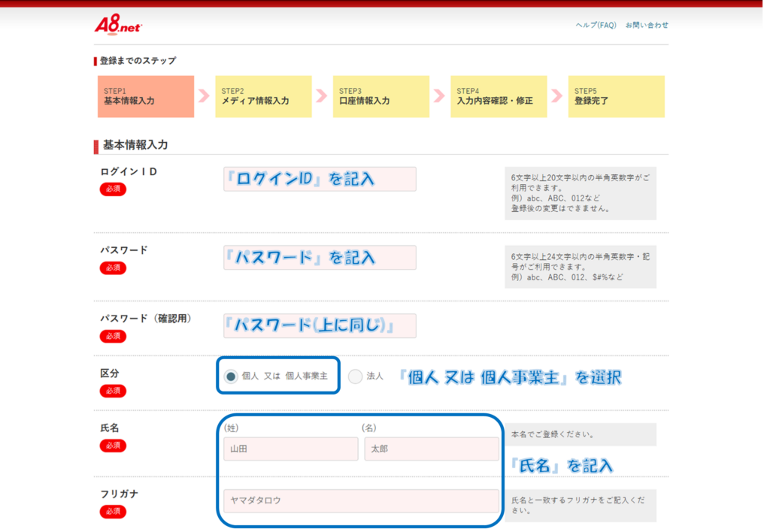770x532 pixels.
Task: Select STEP1 基本情報入力 step
Action: (145, 96)
